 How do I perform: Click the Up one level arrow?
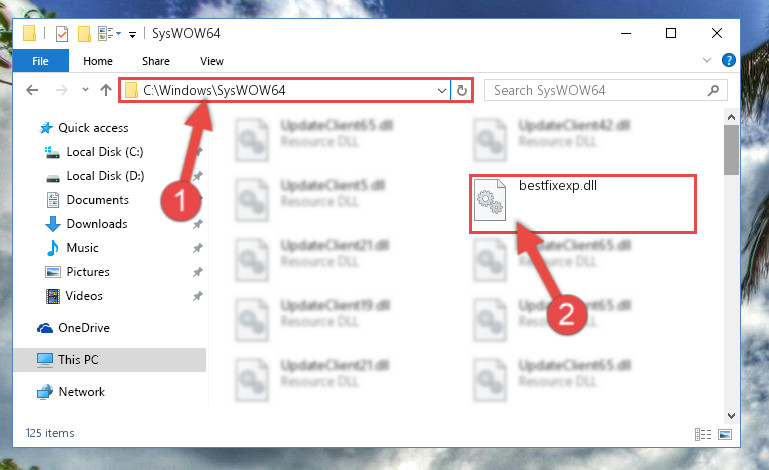[x=106, y=90]
